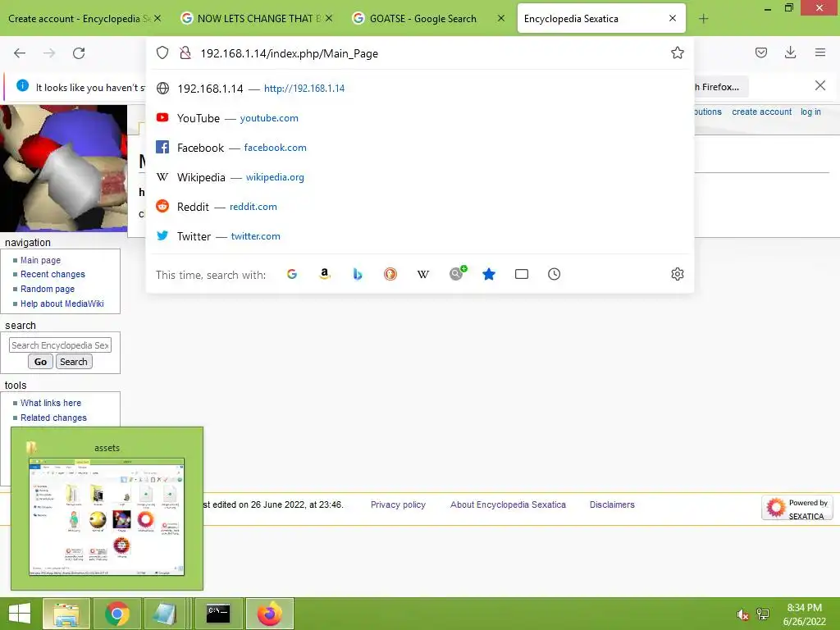Open the Recent changes link
Screen dimensions: 840x630
[x=52, y=274]
